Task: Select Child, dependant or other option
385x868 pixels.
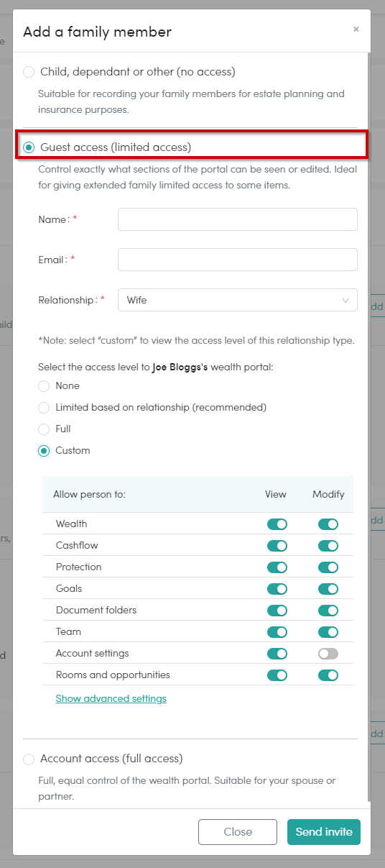Action: (29, 72)
